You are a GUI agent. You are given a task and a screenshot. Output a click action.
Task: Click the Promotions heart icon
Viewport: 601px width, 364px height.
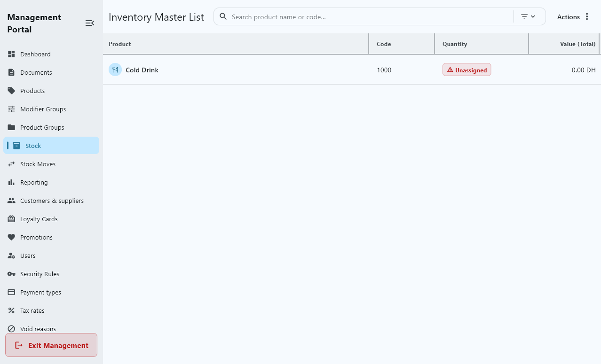(11, 237)
